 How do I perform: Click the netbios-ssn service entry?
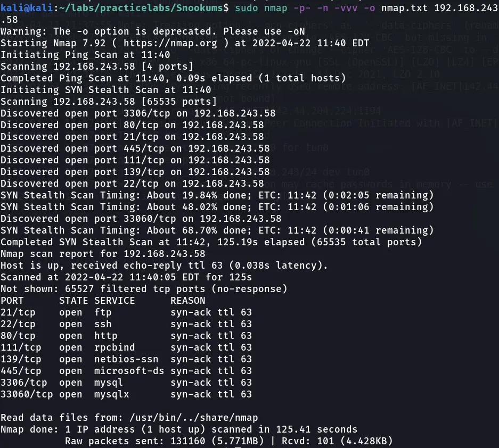pos(126,359)
